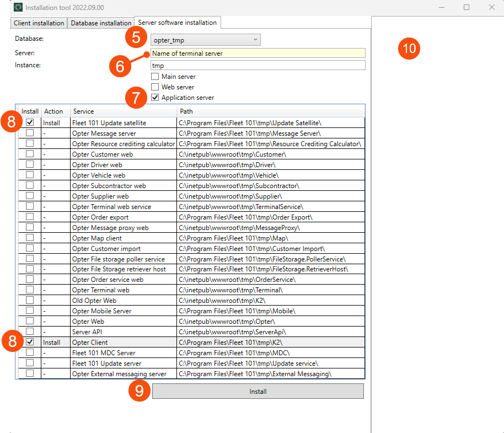The height and width of the screenshot is (433, 504).
Task: Minimize the Installation tool window
Action: click(x=441, y=7)
